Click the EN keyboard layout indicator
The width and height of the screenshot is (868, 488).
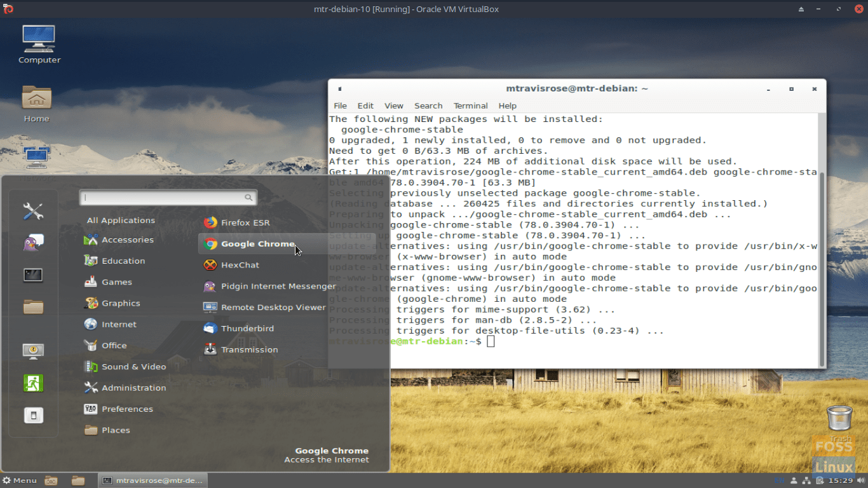pyautogui.click(x=780, y=480)
